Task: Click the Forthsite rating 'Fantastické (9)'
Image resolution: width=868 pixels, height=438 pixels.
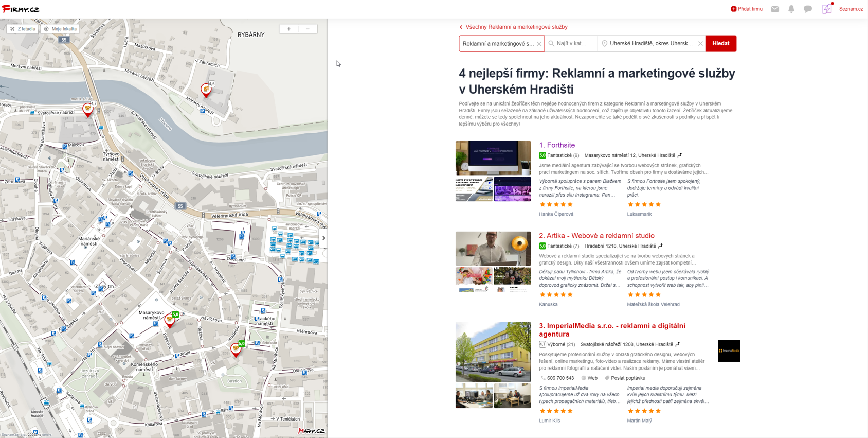Action: 559,155
